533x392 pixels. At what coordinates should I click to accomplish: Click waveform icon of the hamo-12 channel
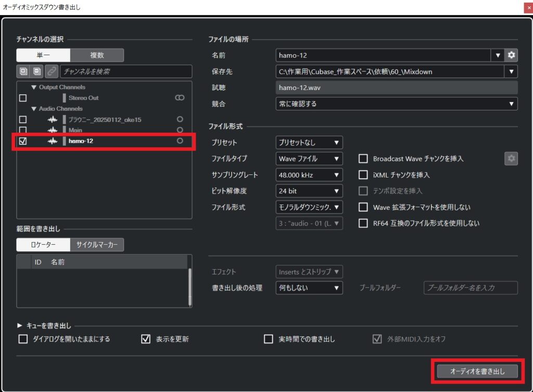pos(52,141)
